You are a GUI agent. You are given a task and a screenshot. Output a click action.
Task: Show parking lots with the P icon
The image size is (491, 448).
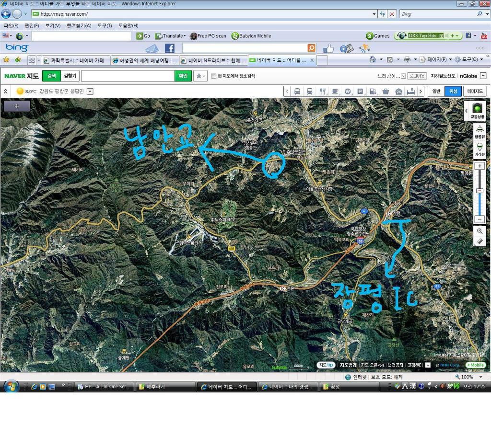360,92
